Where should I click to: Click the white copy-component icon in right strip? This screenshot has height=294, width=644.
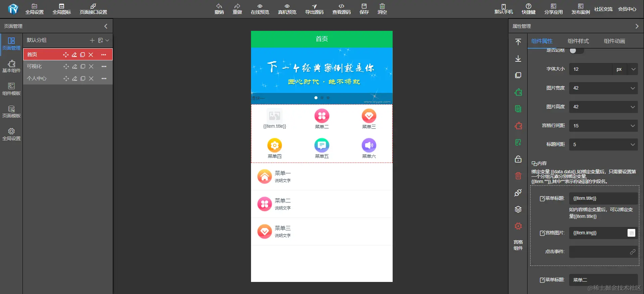click(x=518, y=75)
